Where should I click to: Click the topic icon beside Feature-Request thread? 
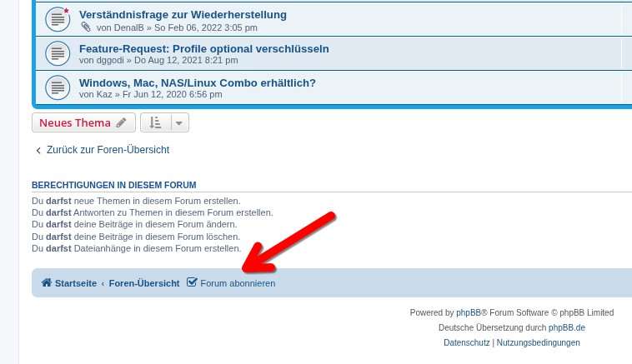click(x=58, y=53)
